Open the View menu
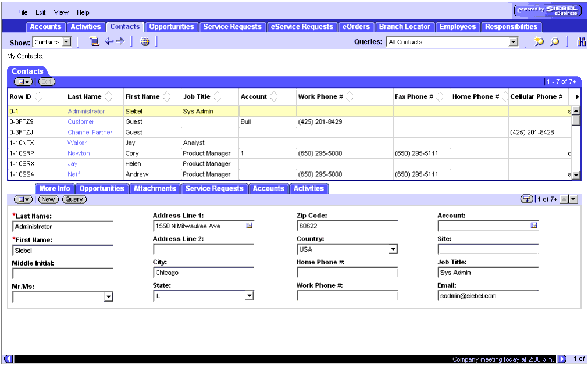588x365 pixels. coord(61,12)
